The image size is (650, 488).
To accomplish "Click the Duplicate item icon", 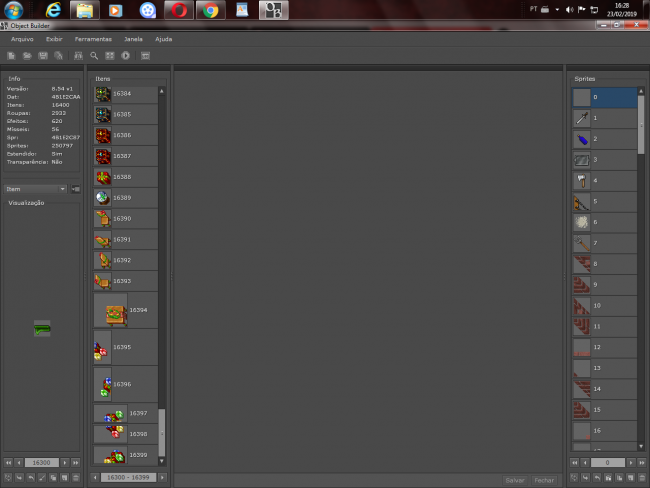I will pyautogui.click(x=53, y=478).
